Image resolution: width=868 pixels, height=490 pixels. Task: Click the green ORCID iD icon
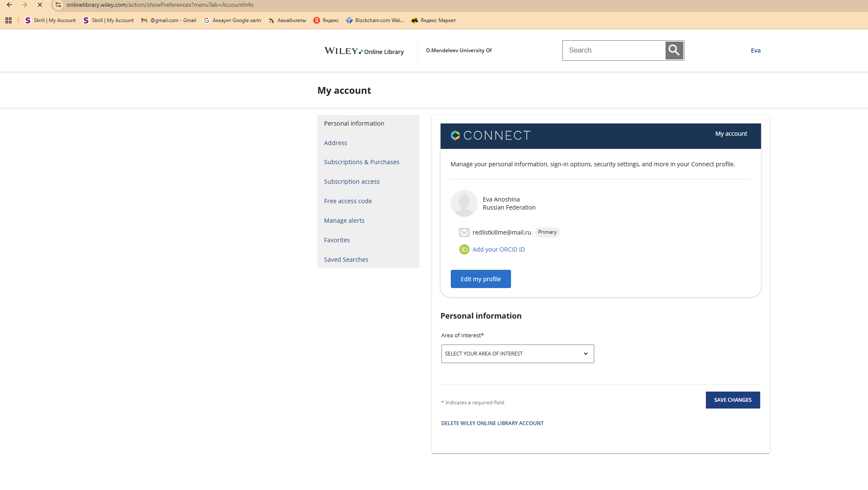click(464, 249)
